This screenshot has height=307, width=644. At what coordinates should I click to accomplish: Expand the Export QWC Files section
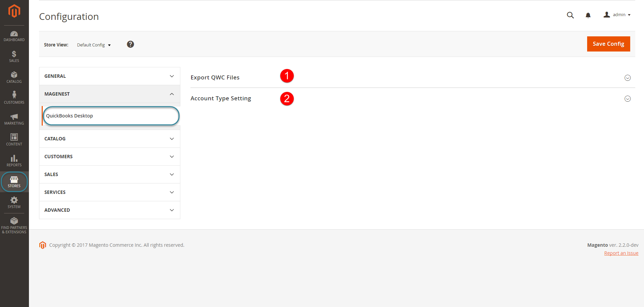tap(627, 78)
